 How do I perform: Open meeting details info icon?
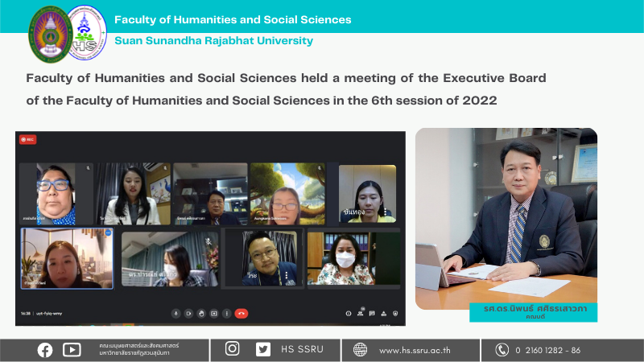[x=348, y=313]
